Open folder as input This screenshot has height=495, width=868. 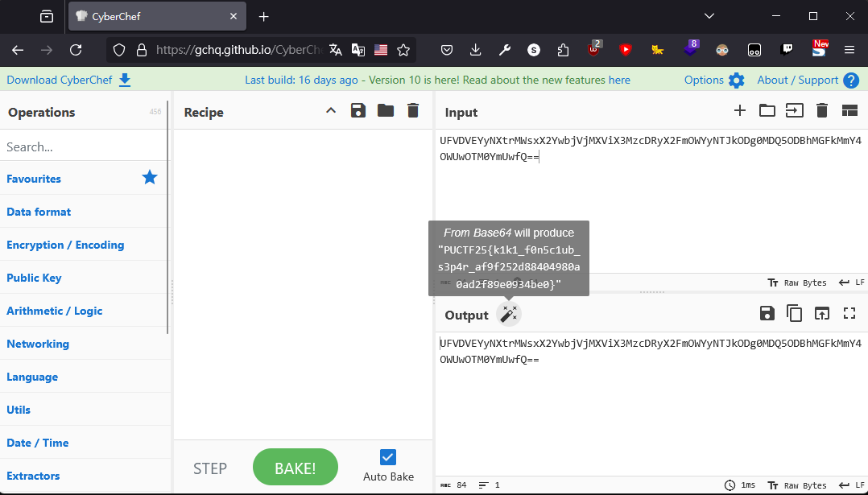[767, 110]
